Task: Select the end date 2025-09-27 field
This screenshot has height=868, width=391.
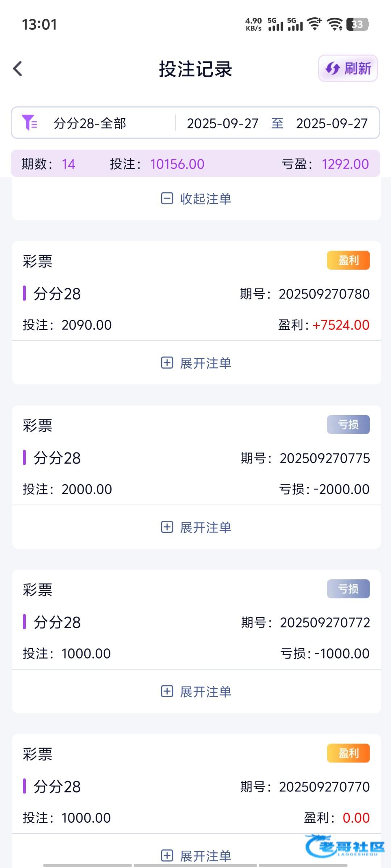Action: coord(332,123)
